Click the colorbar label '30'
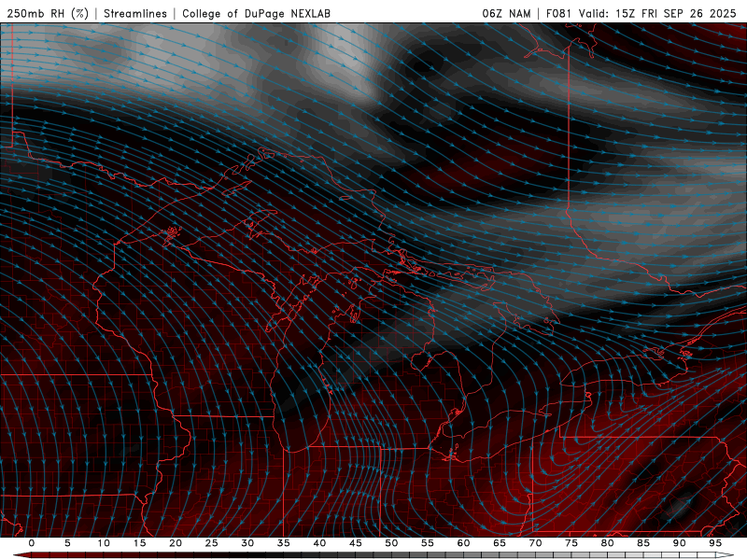 click(x=247, y=543)
